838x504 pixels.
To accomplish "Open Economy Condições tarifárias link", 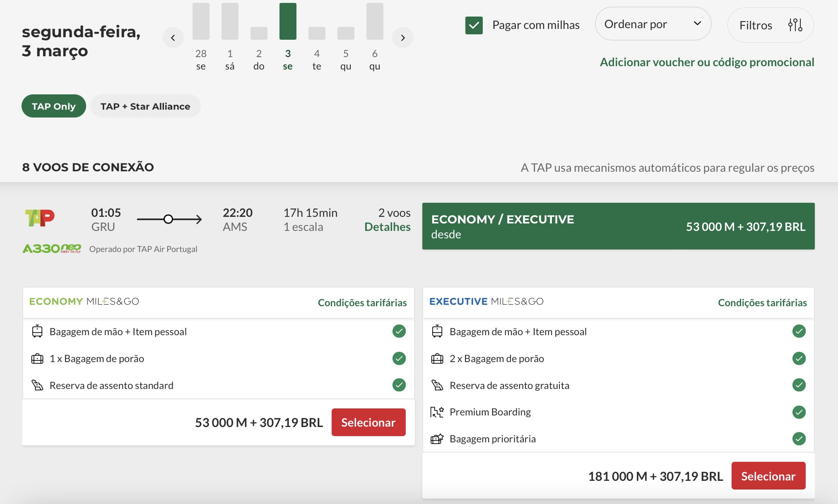I will (362, 302).
